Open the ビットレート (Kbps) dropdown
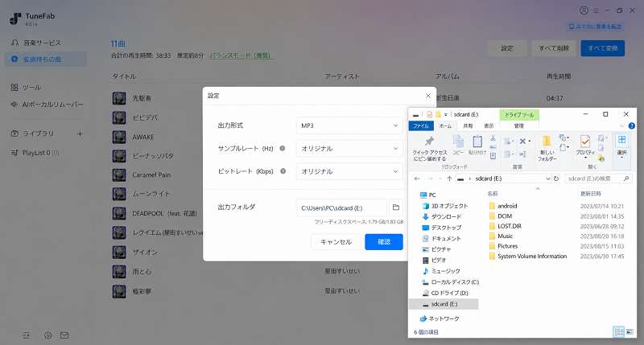644x345 pixels. point(349,171)
